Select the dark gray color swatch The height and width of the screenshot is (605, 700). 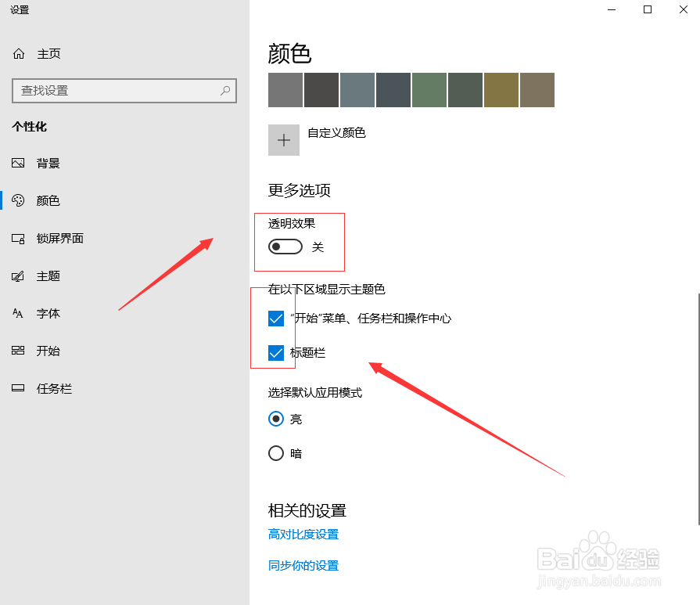(321, 90)
